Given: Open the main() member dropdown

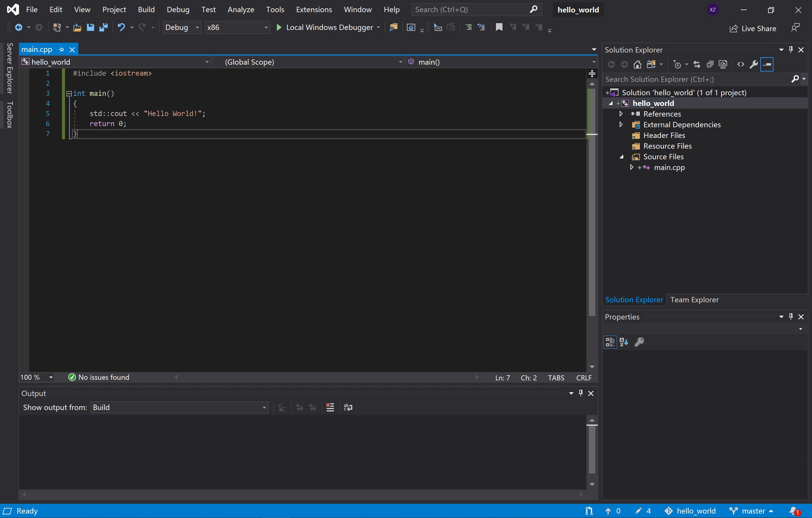Looking at the screenshot, I should point(502,62).
